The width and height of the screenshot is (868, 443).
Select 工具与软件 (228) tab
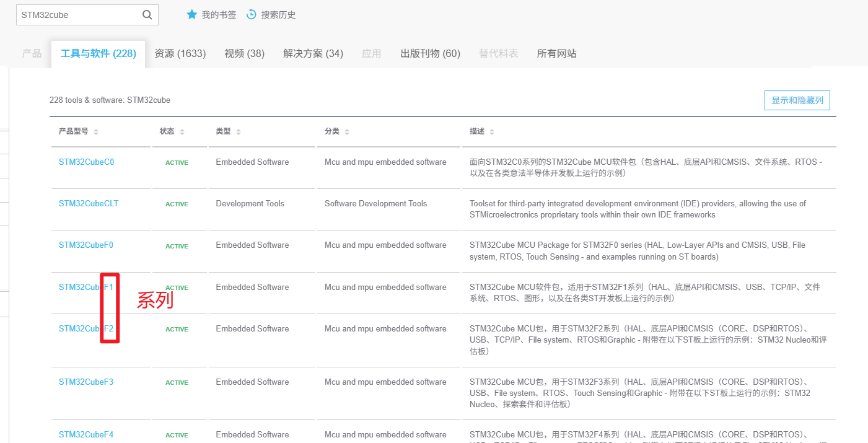pyautogui.click(x=98, y=54)
